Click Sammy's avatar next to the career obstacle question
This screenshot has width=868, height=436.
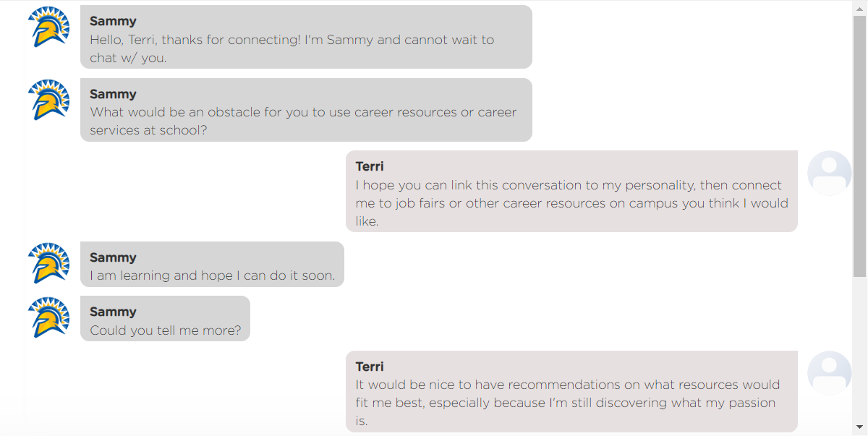tap(48, 100)
